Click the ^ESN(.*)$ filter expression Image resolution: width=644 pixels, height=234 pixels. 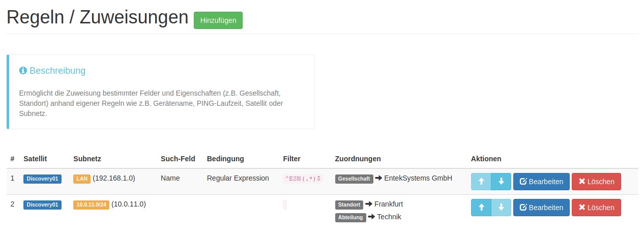tap(302, 179)
